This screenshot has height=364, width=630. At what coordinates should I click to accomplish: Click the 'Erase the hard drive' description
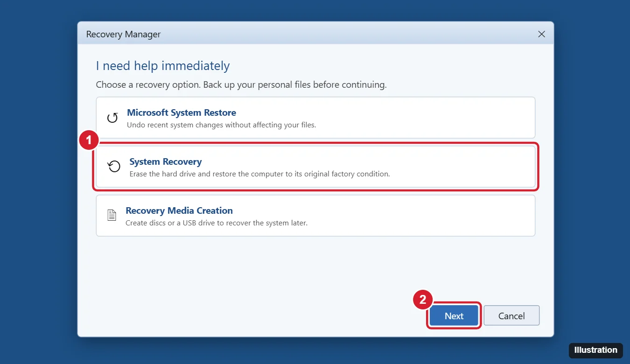(x=259, y=174)
